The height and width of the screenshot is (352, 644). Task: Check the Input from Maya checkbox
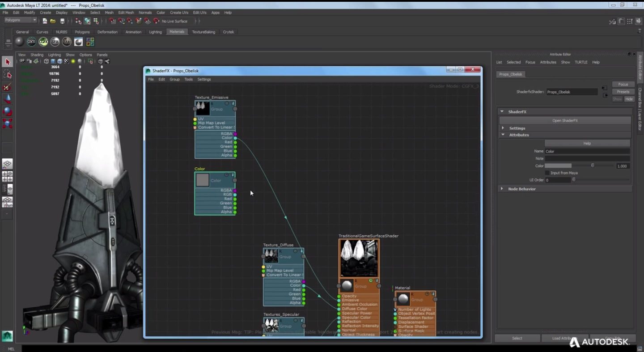coord(547,173)
